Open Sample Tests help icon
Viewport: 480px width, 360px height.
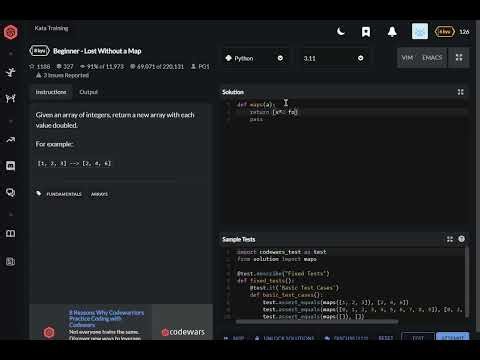coord(461,239)
